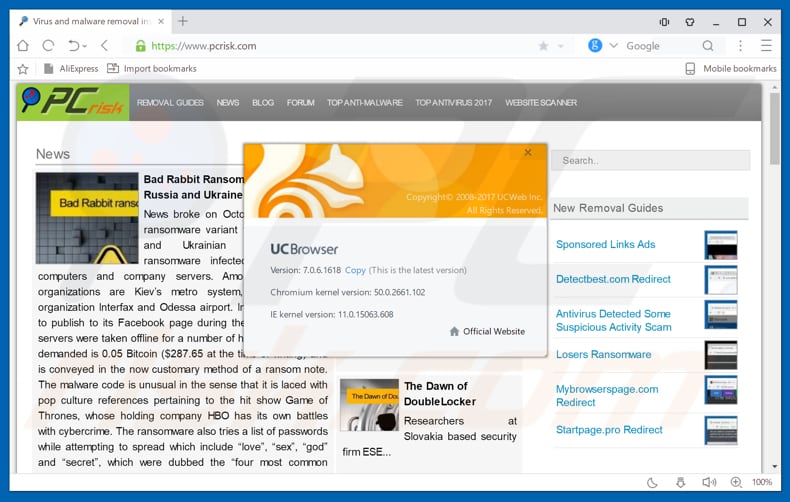790x502 pixels.
Task: Reload the current page
Action: [x=48, y=46]
